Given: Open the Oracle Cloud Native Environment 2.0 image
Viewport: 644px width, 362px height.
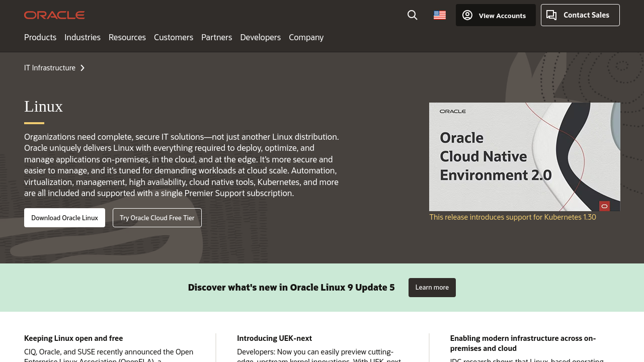Looking at the screenshot, I should click(x=524, y=156).
